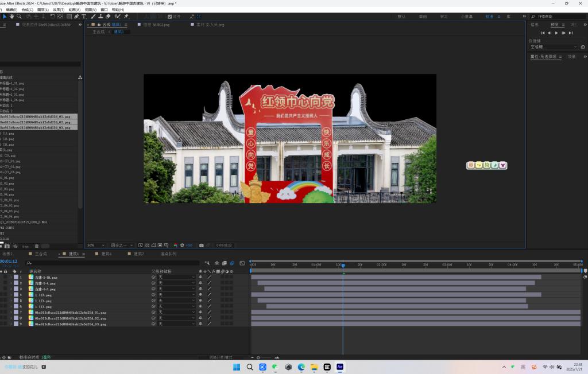
Task: Select the Eraser tool
Action: click(108, 17)
